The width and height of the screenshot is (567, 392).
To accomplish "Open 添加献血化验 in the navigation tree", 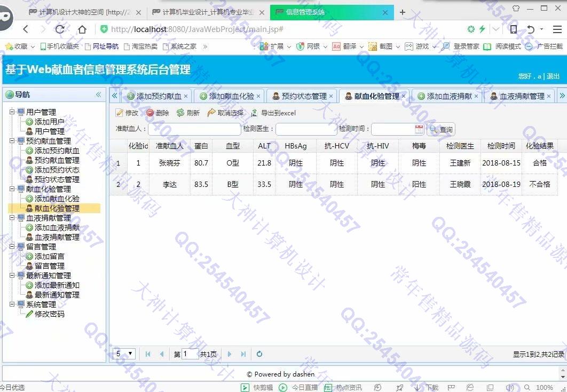I will pos(57,199).
